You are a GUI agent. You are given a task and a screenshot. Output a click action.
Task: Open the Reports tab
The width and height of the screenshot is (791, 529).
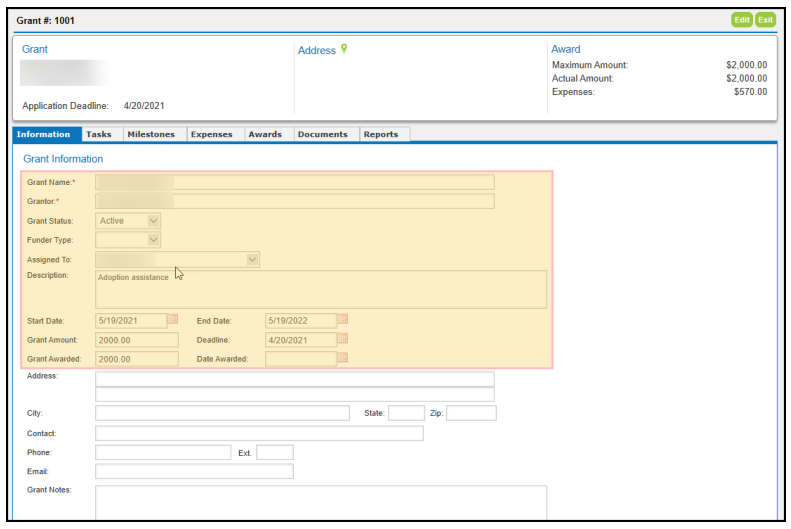pos(384,134)
